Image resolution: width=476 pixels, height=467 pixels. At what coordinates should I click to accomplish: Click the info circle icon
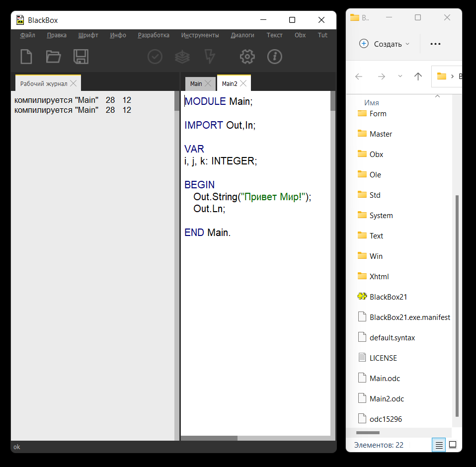coord(274,57)
